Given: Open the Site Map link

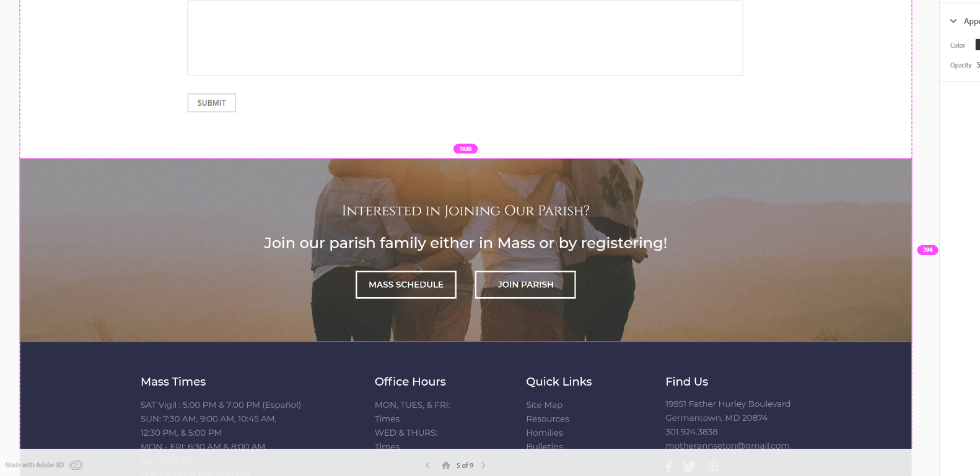Looking at the screenshot, I should [544, 405].
